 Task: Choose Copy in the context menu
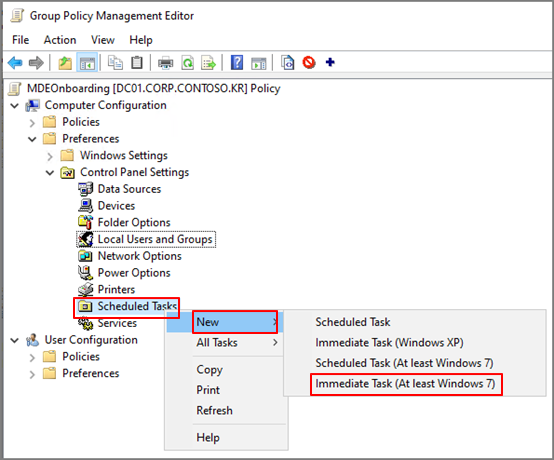tap(225, 370)
